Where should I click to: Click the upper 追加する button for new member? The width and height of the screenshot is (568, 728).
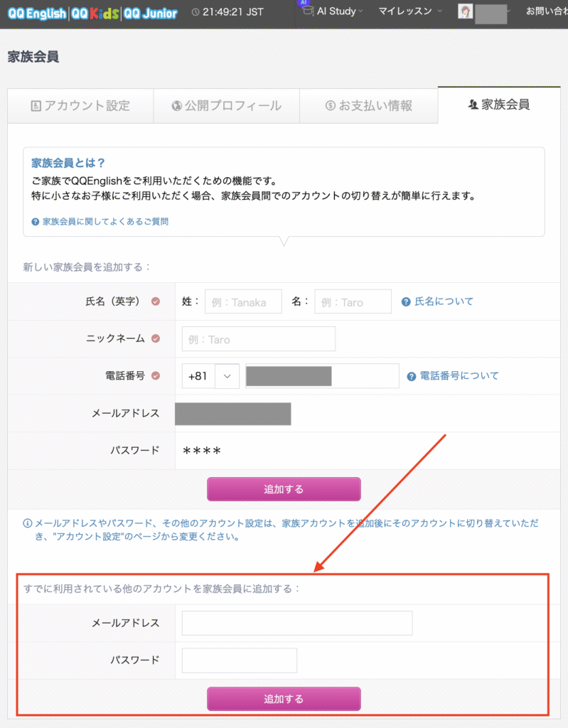point(284,489)
